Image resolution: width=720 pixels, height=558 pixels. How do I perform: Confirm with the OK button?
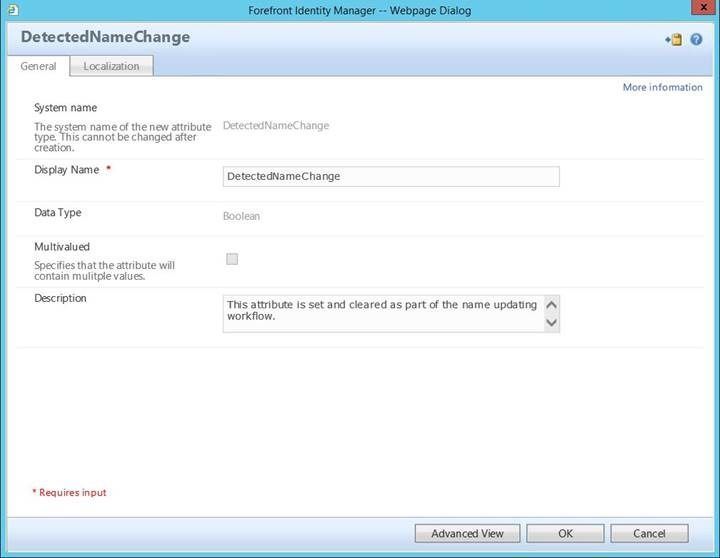tap(565, 533)
